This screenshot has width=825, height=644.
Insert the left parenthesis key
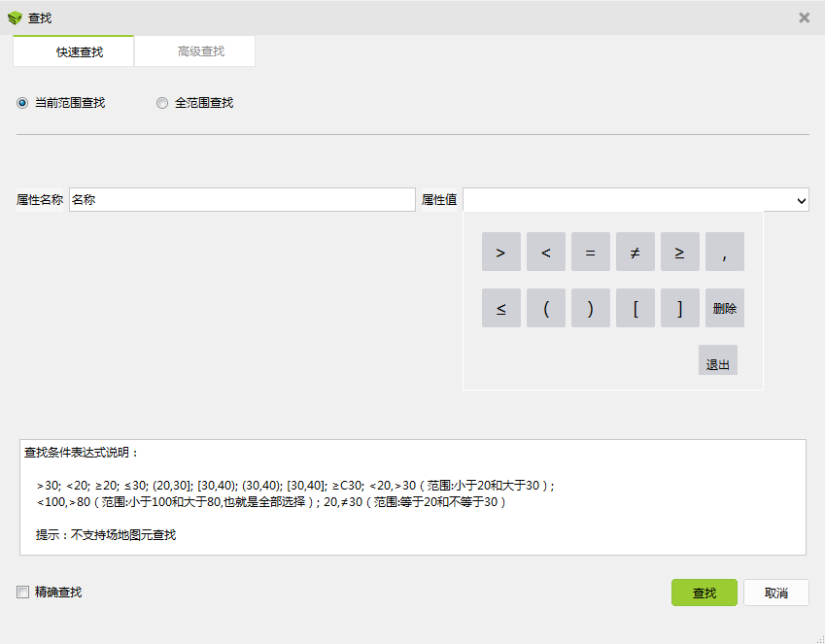(x=545, y=308)
